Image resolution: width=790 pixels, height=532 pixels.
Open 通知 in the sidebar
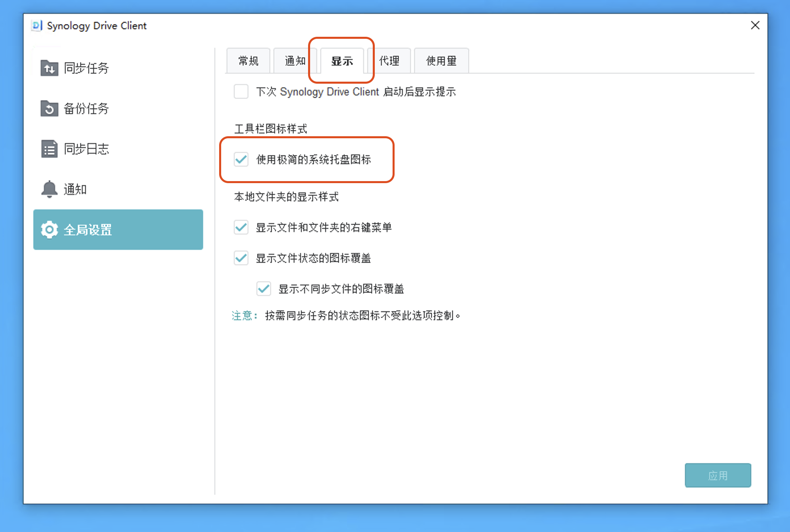tap(118, 189)
